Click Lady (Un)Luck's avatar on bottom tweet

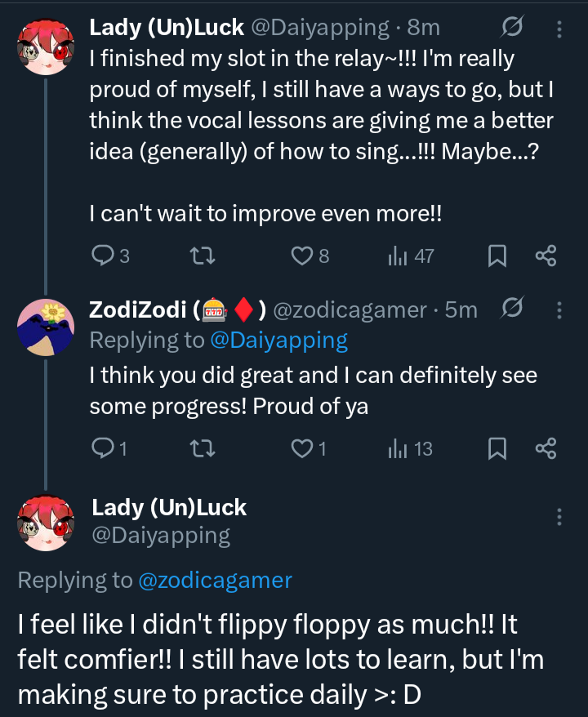point(46,522)
